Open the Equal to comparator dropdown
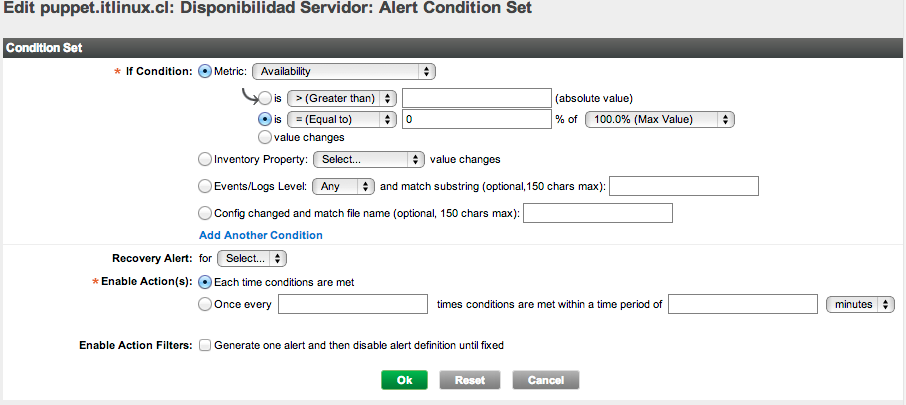906x405 pixels. pyautogui.click(x=341, y=118)
